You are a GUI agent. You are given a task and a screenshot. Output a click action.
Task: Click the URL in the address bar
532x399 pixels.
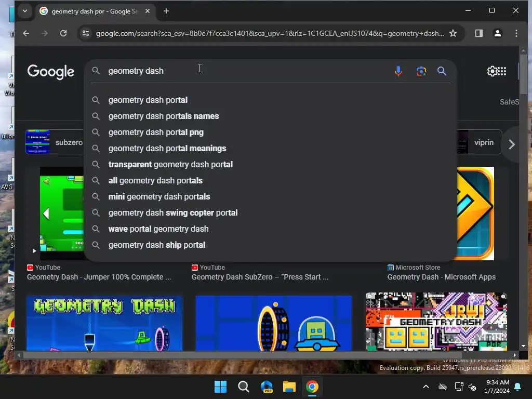pos(270,33)
